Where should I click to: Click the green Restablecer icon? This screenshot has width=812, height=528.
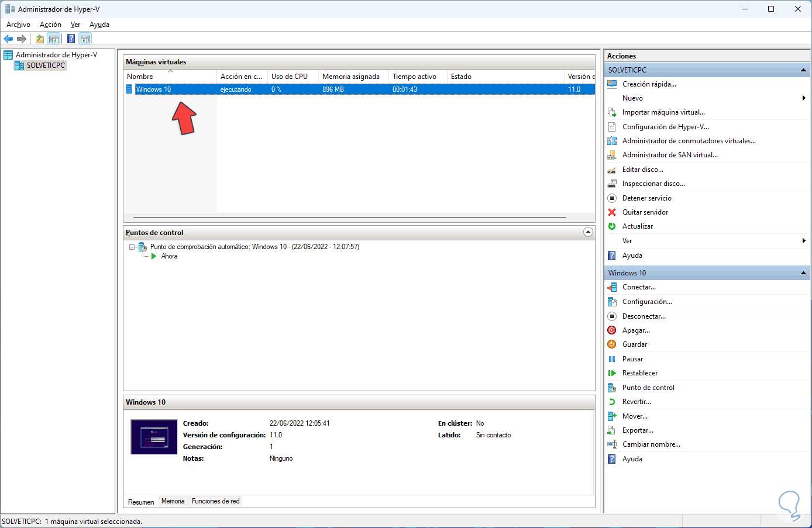tap(612, 373)
